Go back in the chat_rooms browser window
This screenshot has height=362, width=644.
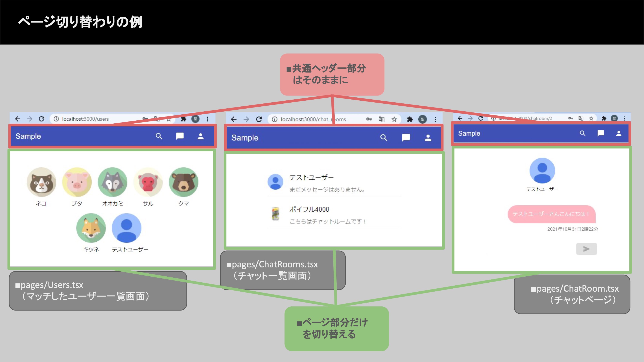click(234, 120)
